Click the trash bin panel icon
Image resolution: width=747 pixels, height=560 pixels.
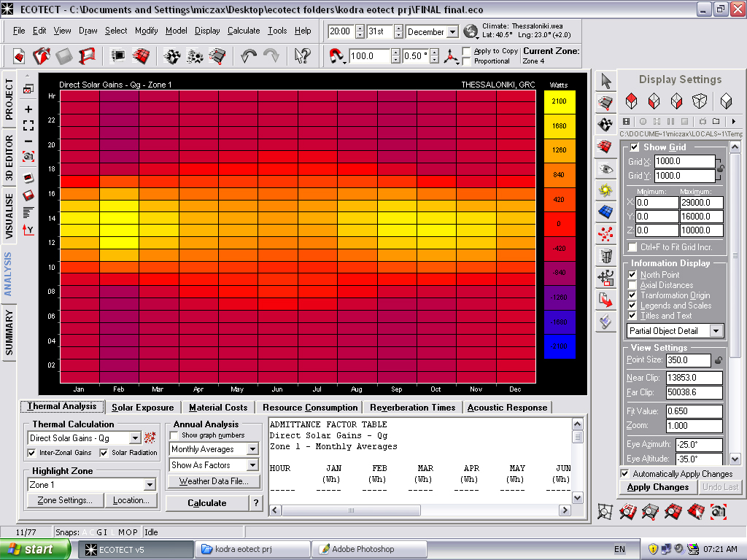click(x=605, y=256)
